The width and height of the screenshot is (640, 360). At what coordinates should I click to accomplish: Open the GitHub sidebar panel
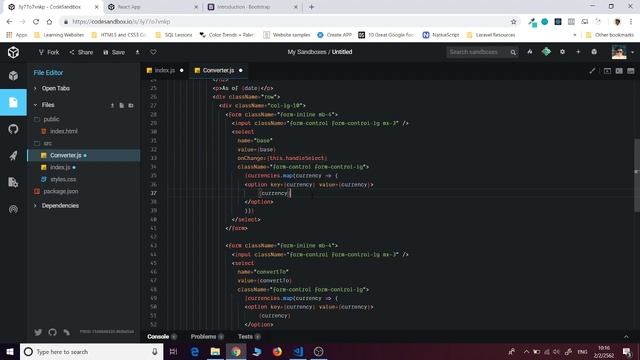(13, 129)
